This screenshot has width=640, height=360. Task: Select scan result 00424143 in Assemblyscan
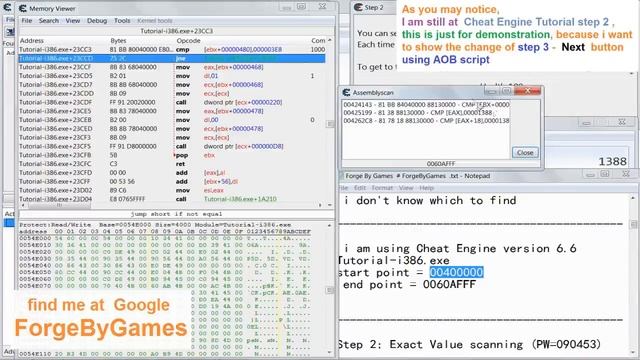tap(426, 104)
